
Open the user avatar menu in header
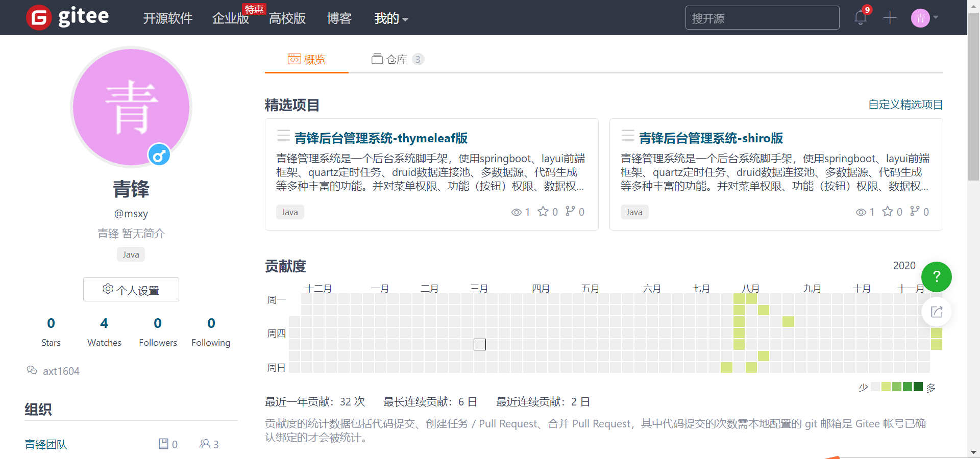[924, 18]
